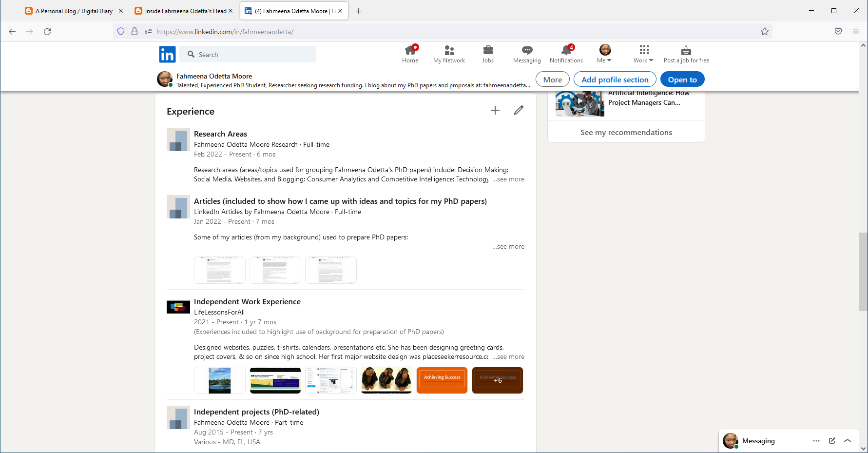This screenshot has width=868, height=453.
Task: Open Messaging from the navigation bar
Action: point(527,54)
